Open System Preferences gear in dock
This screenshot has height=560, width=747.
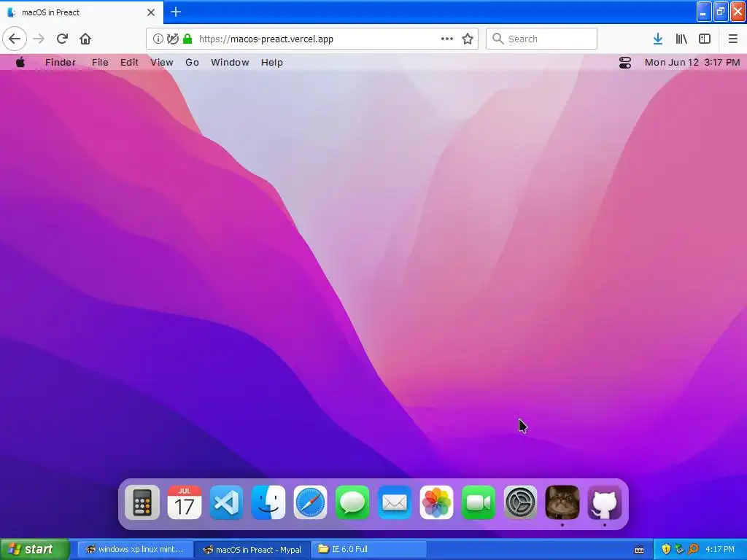point(520,502)
